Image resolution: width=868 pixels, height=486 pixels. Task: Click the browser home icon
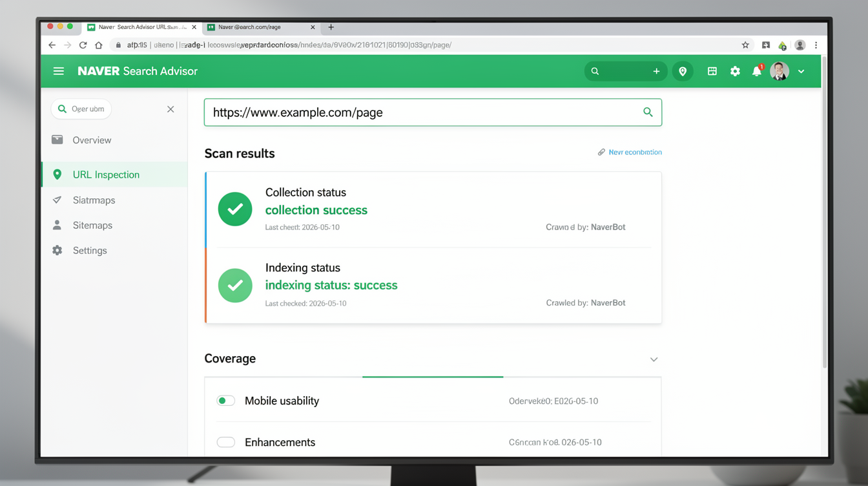pos(98,45)
